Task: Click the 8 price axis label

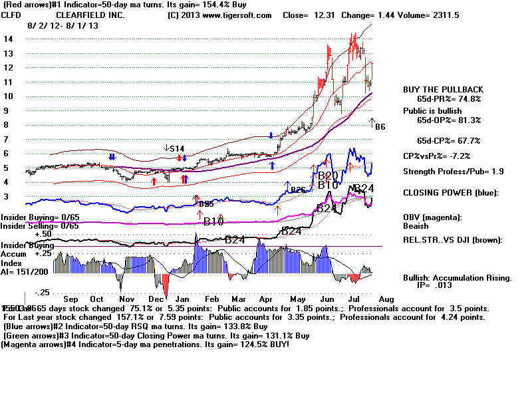Action: click(x=6, y=125)
